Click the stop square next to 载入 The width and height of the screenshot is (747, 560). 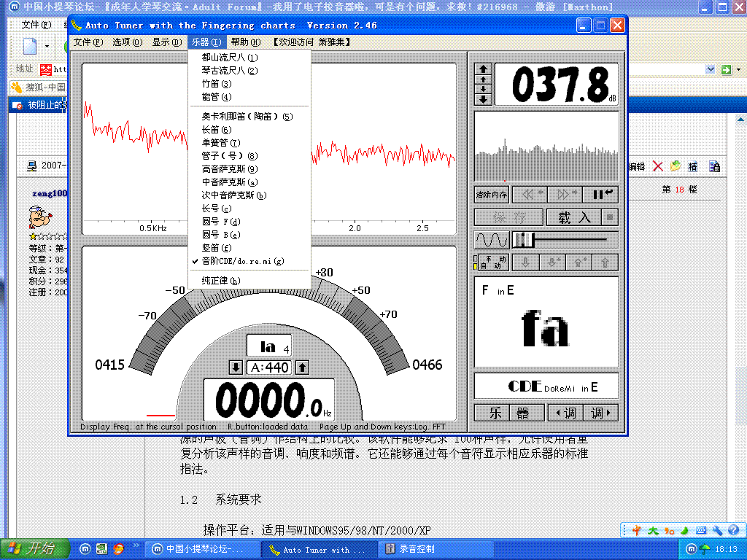610,217
